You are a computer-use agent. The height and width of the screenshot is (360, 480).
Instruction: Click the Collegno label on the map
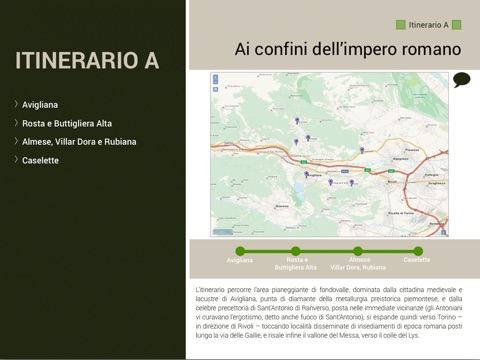pos(432,175)
